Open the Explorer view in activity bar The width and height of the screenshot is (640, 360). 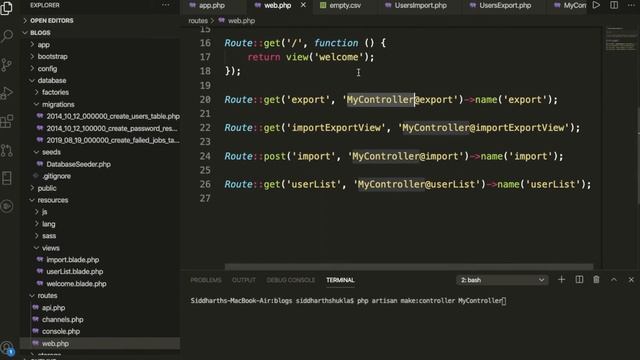click(x=7, y=7)
